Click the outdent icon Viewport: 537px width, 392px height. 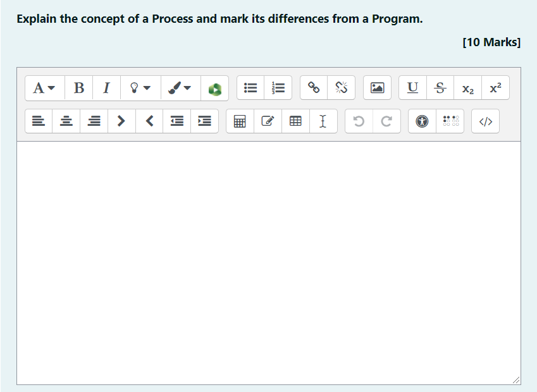click(x=176, y=121)
